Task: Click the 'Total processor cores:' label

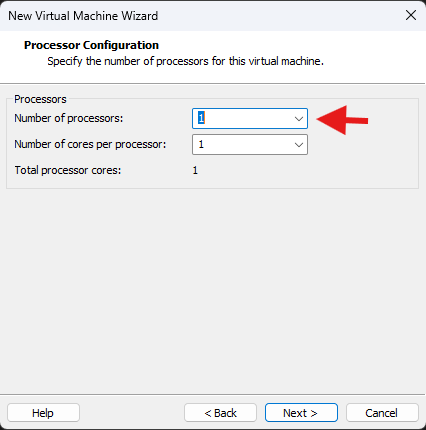Action: [68, 170]
